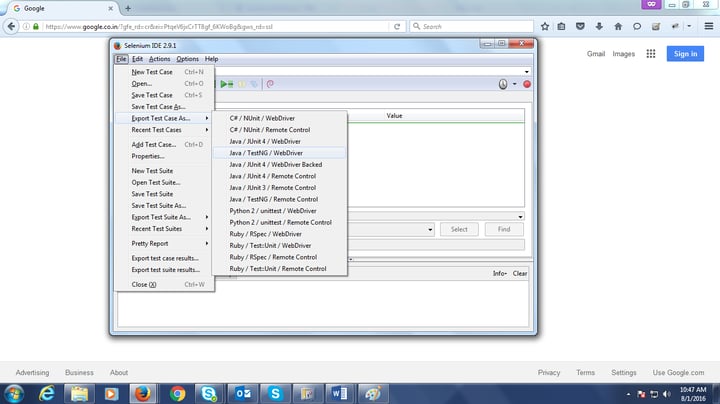Click the Selenium scheduler clock icon
The height and width of the screenshot is (404, 720).
503,84
